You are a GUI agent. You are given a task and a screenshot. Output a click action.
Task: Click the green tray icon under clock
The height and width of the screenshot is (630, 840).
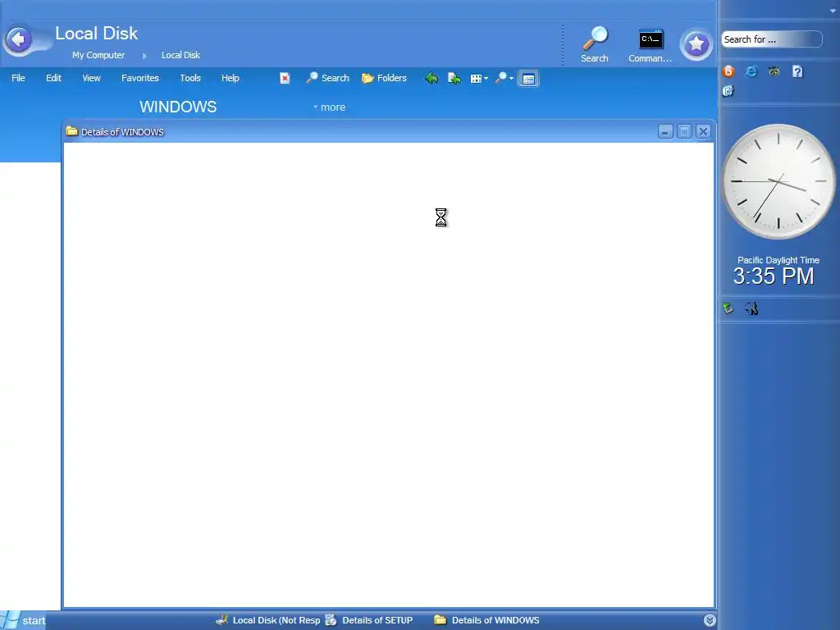point(728,308)
